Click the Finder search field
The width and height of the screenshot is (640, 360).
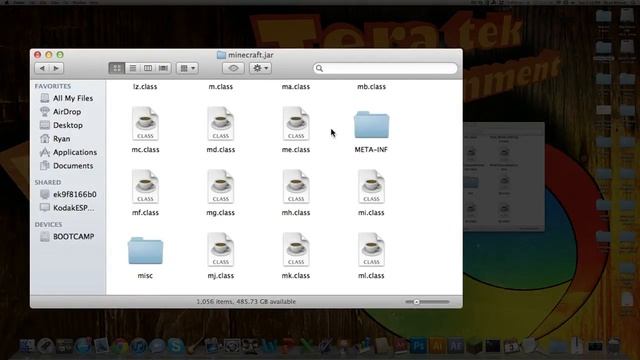(x=385, y=68)
